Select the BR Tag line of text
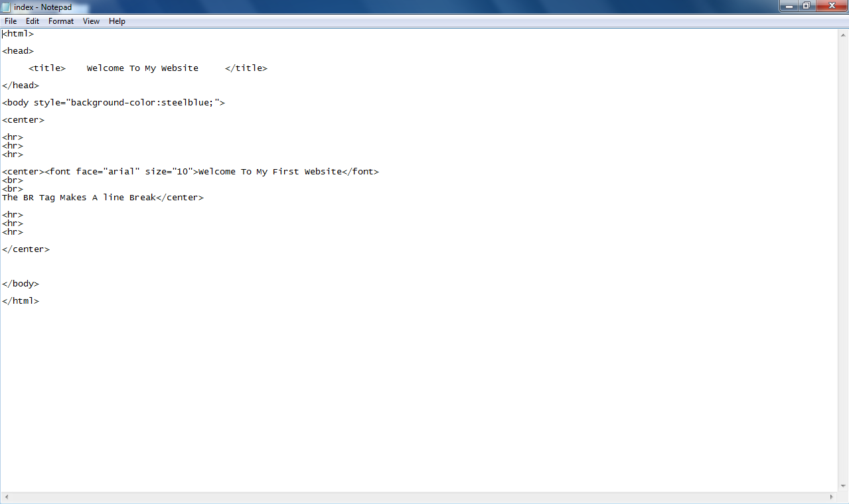Viewport: 849px width, 504px height. pos(78,197)
